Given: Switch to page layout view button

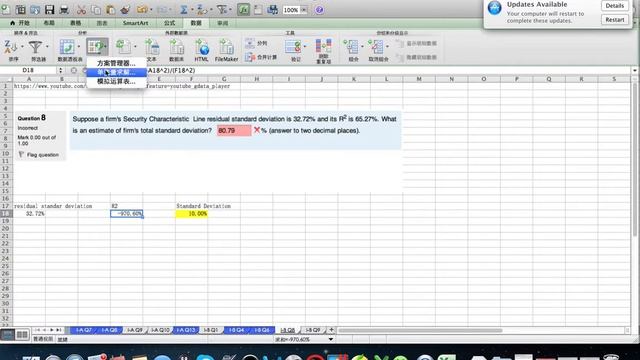Looking at the screenshot, I should [x=22, y=335].
